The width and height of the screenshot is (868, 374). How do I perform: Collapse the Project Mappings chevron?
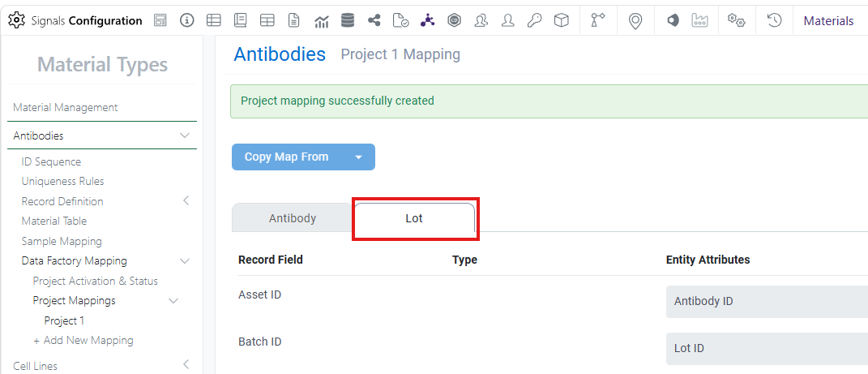(x=173, y=301)
